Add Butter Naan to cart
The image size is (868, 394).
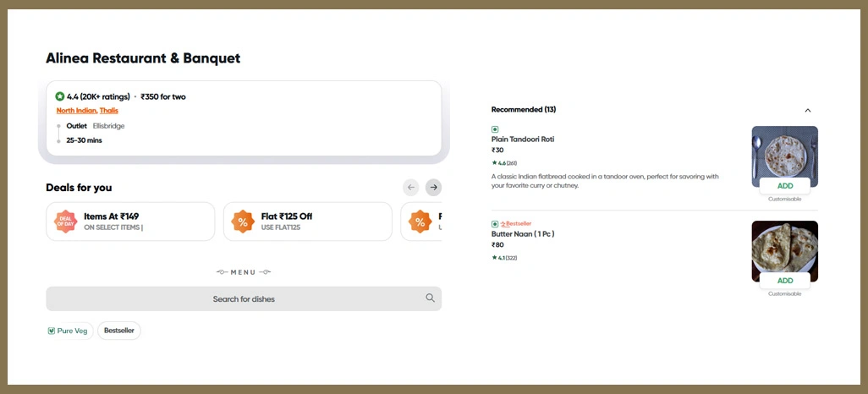(784, 281)
